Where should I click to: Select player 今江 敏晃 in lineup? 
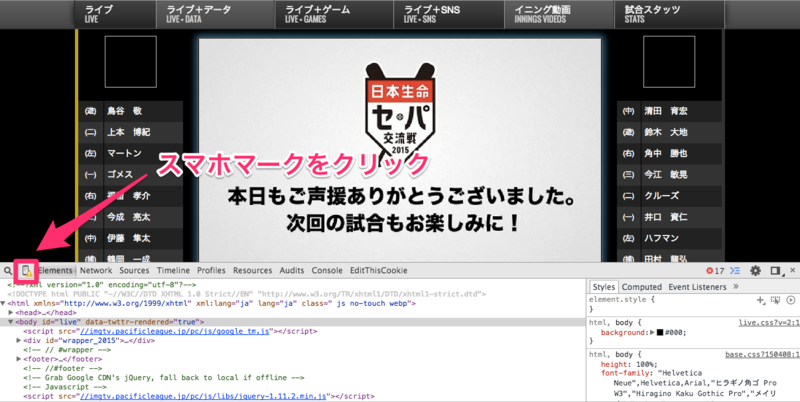point(669,174)
